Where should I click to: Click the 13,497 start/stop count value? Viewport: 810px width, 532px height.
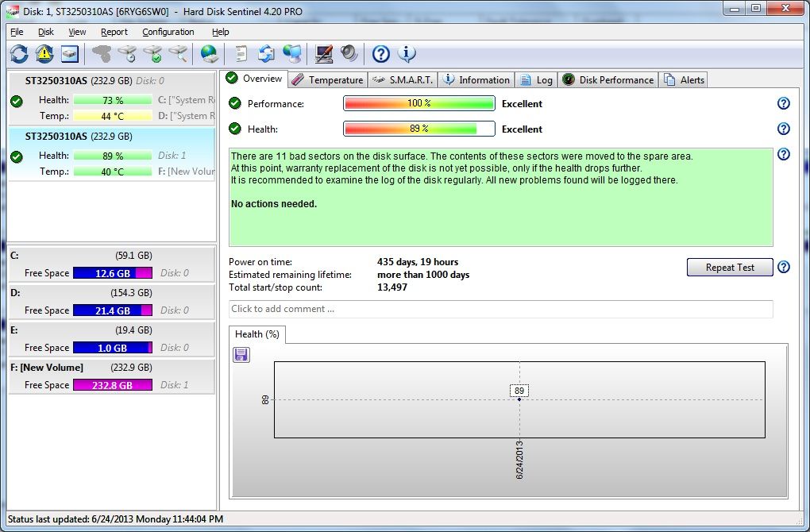tap(392, 287)
